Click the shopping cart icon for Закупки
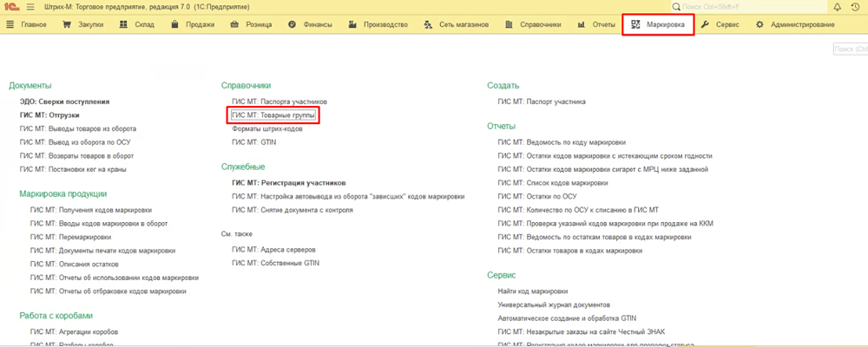 coord(67,24)
